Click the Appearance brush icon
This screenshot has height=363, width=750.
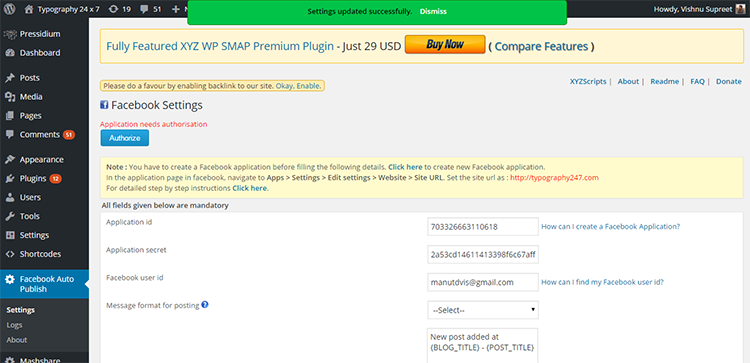point(10,160)
